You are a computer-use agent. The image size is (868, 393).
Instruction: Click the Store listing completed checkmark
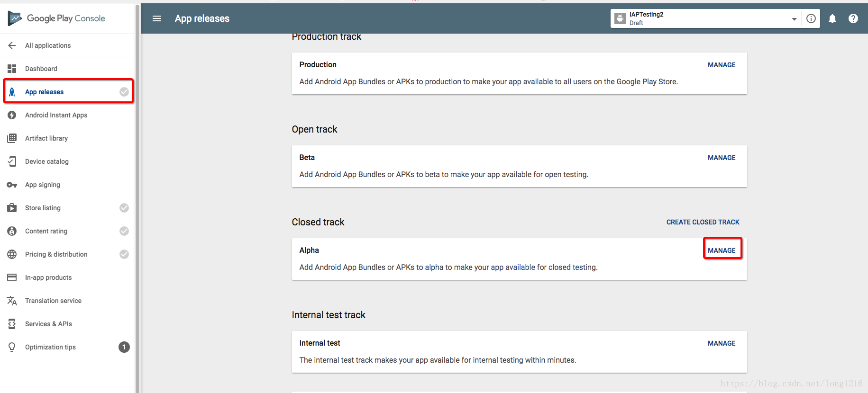point(124,208)
